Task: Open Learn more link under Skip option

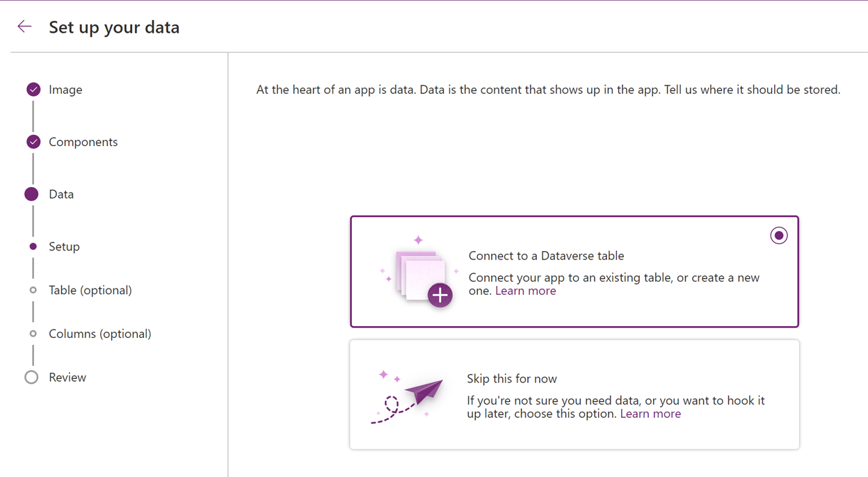Action: pyautogui.click(x=650, y=414)
